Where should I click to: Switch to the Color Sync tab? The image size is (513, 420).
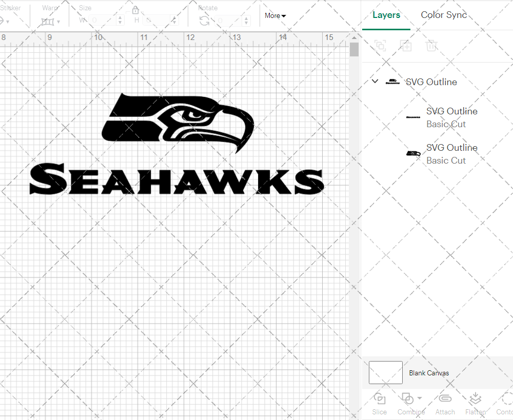(444, 15)
